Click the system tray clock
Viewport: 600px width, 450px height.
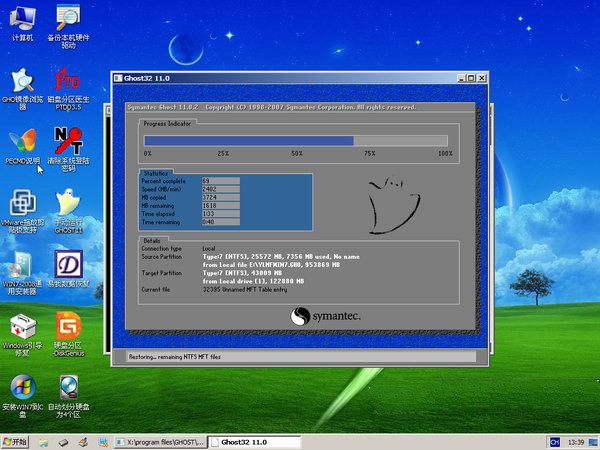click(x=578, y=441)
